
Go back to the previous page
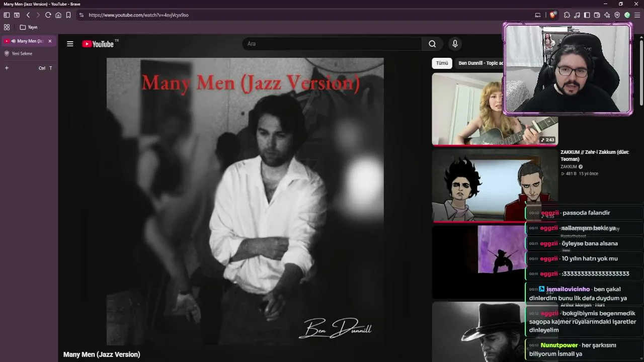[28, 15]
